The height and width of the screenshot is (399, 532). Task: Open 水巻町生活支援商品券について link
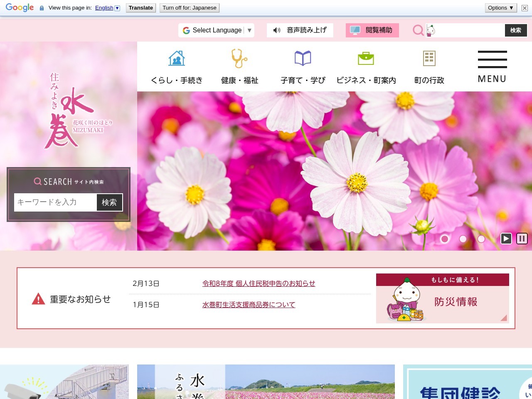coord(249,305)
